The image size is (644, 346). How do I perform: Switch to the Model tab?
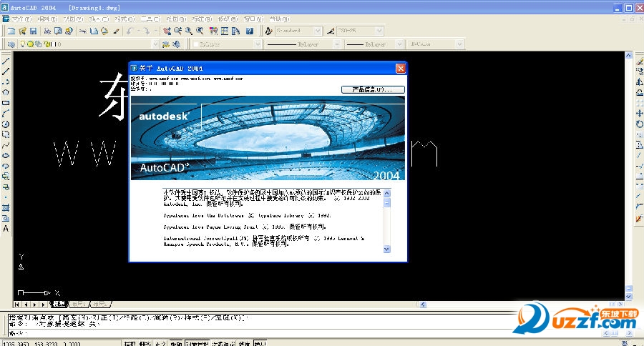(59, 304)
